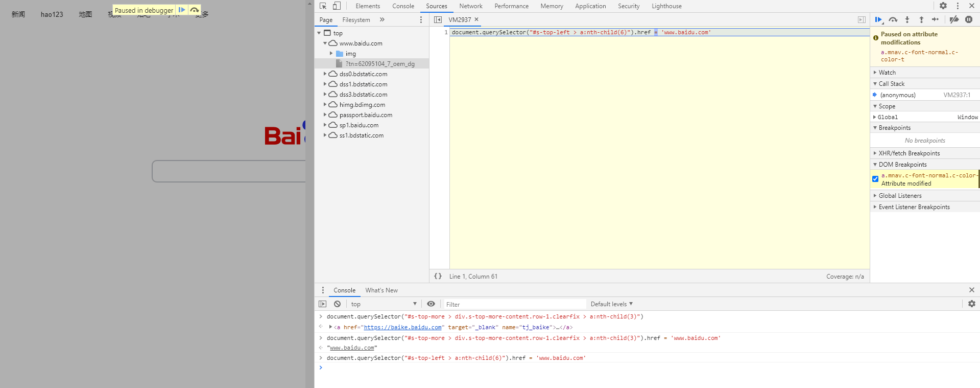Show console sidebar toggle
This screenshot has width=980, height=388.
point(323,304)
